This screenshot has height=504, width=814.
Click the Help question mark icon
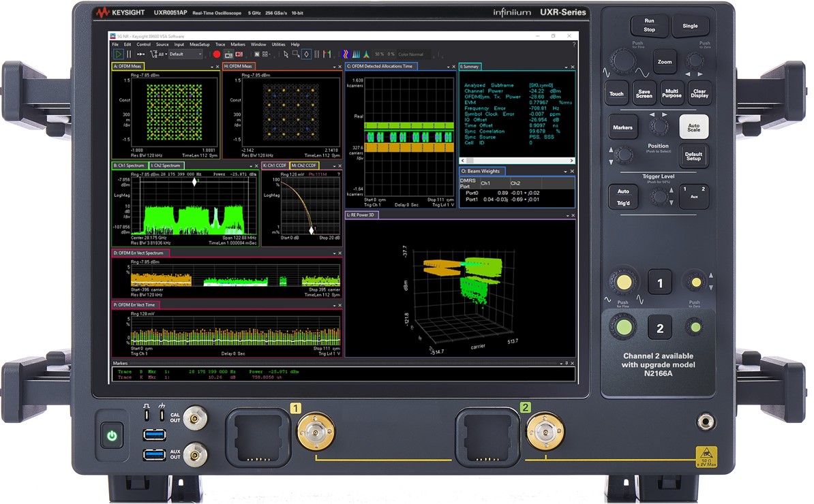pos(573,44)
